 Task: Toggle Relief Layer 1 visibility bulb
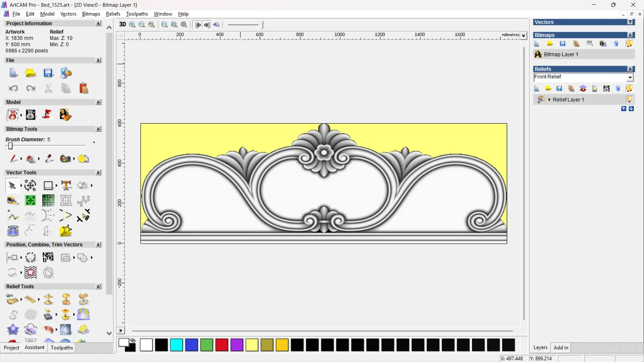(629, 100)
